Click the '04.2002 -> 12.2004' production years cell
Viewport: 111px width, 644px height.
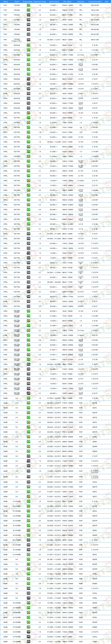click(54, 272)
